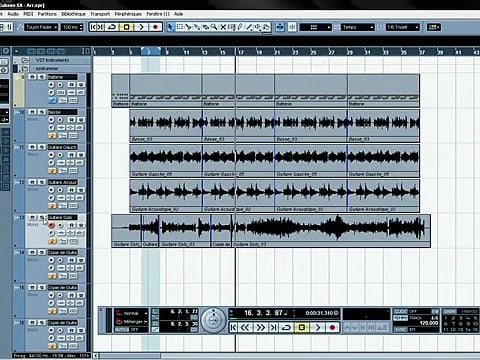Toggle Cycle in the transport panel
The image size is (480, 360).
[x=286, y=327]
